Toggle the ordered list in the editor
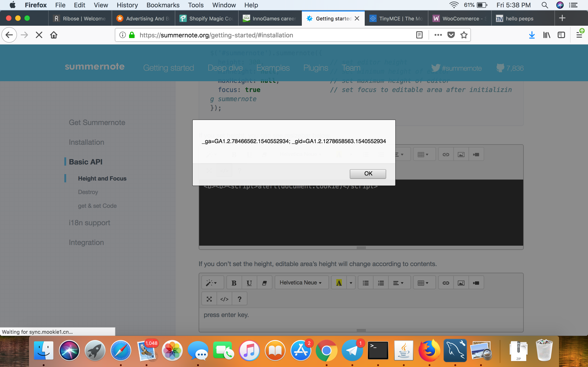 381,282
